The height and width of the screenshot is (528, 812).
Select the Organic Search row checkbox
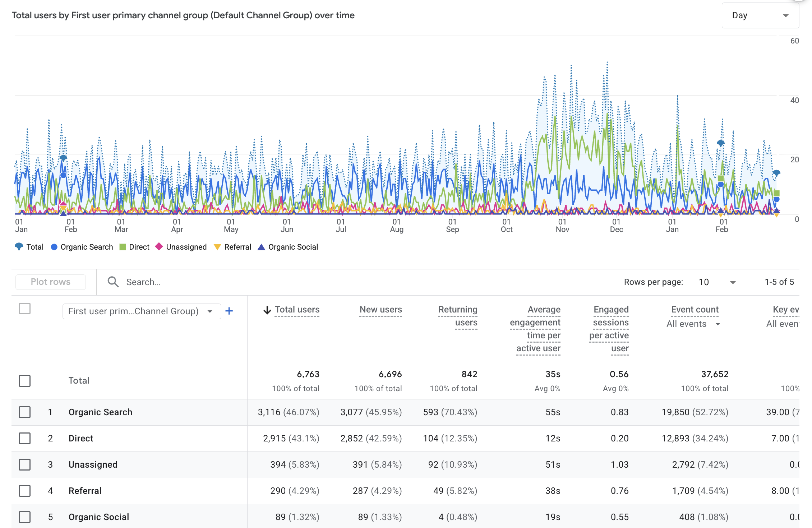pyautogui.click(x=24, y=412)
